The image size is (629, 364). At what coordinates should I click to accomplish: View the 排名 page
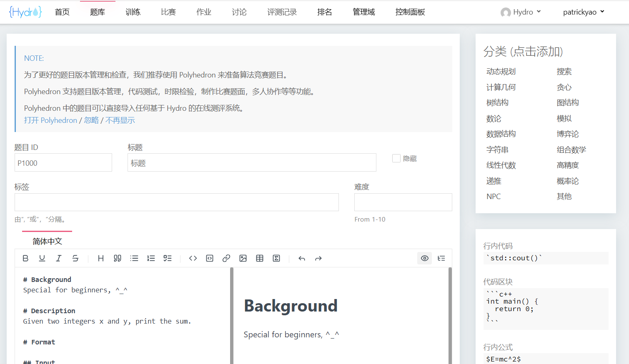325,12
